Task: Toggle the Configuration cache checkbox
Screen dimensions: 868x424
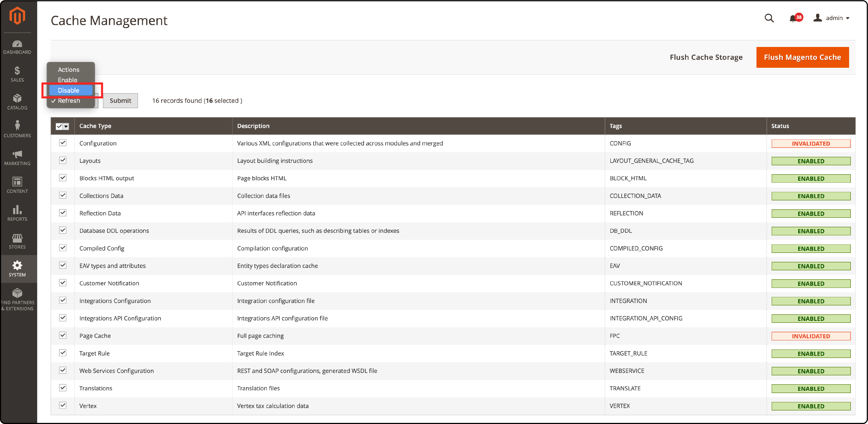Action: (x=62, y=143)
